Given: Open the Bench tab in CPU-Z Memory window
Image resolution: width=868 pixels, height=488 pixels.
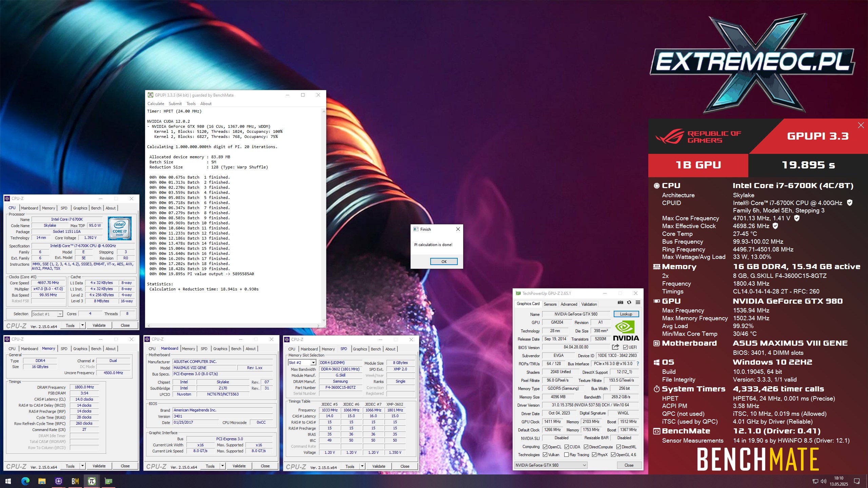Looking at the screenshot, I should click(96, 349).
